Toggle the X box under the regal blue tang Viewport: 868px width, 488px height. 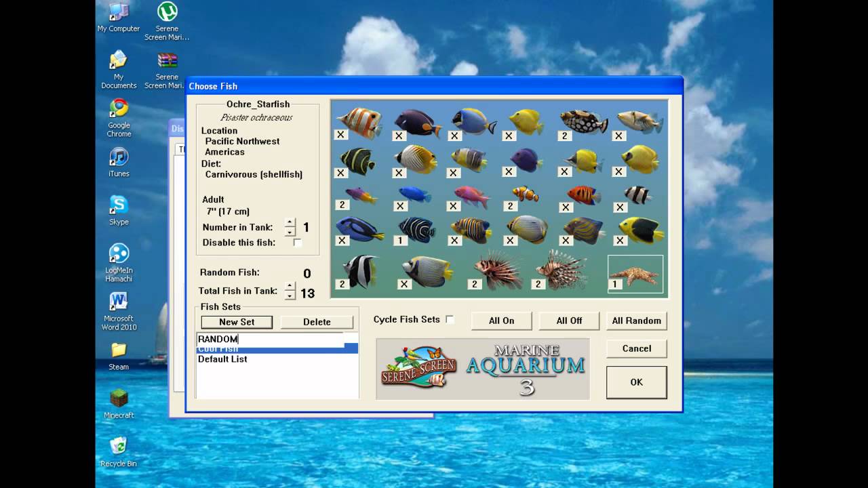click(x=342, y=240)
